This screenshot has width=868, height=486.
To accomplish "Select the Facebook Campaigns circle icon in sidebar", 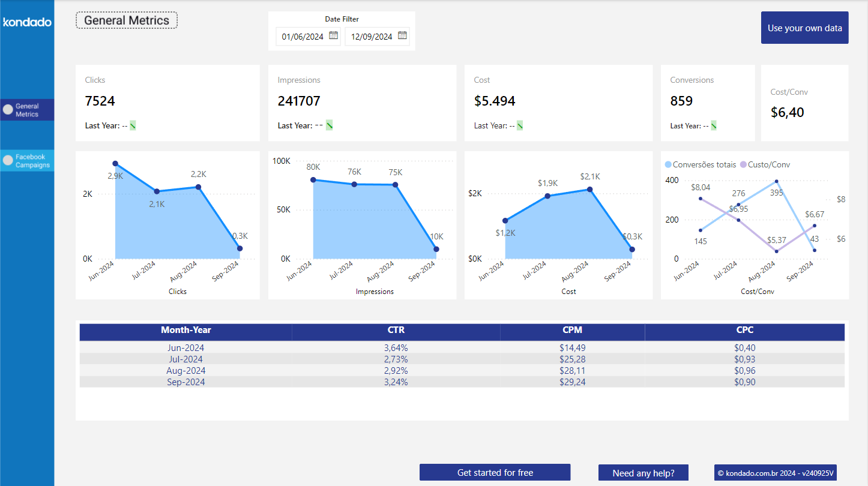I will click(x=7, y=160).
